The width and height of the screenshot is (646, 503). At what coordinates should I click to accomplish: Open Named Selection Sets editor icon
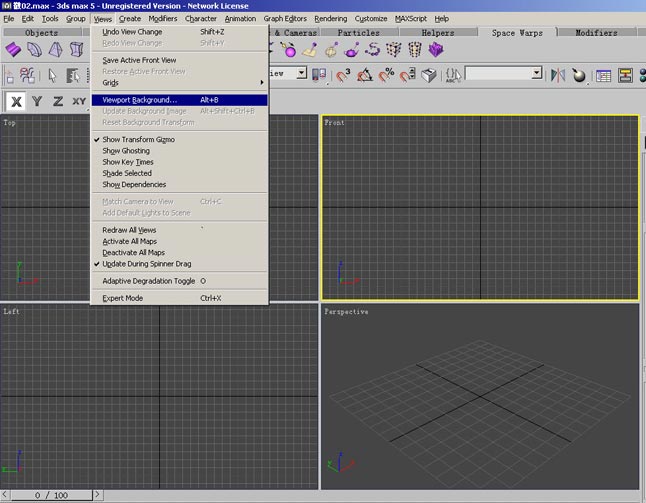tap(454, 75)
